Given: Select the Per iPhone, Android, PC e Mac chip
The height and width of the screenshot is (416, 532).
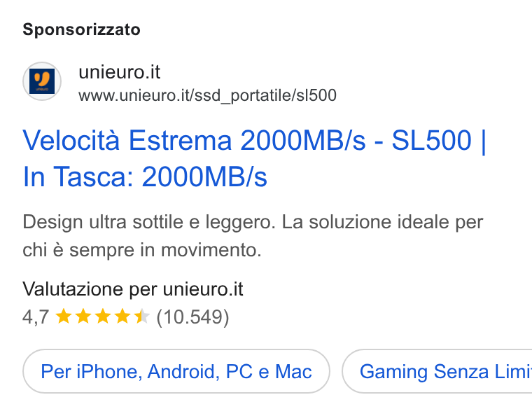Looking at the screenshot, I should point(176,371).
